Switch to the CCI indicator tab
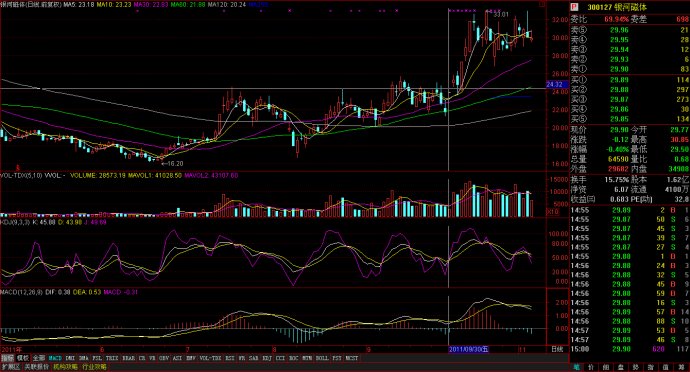Screen dimensions: 690x372 280,358
